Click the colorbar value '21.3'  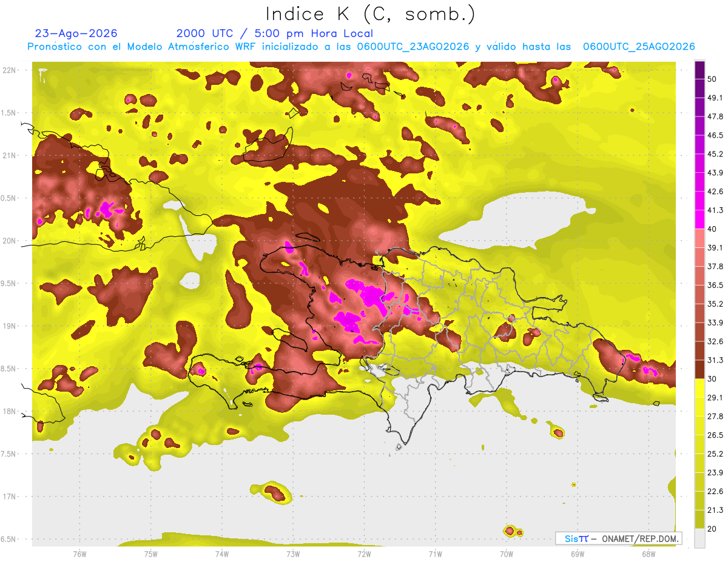tap(715, 510)
